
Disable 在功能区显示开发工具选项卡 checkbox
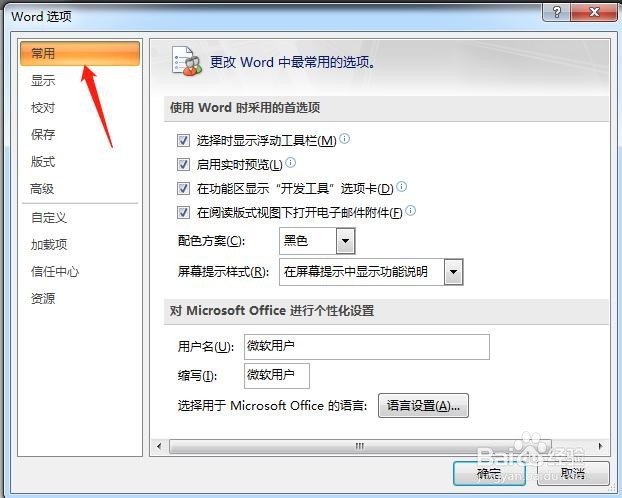(x=183, y=188)
